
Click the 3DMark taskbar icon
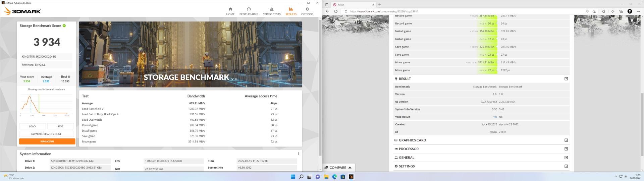pos(351,177)
